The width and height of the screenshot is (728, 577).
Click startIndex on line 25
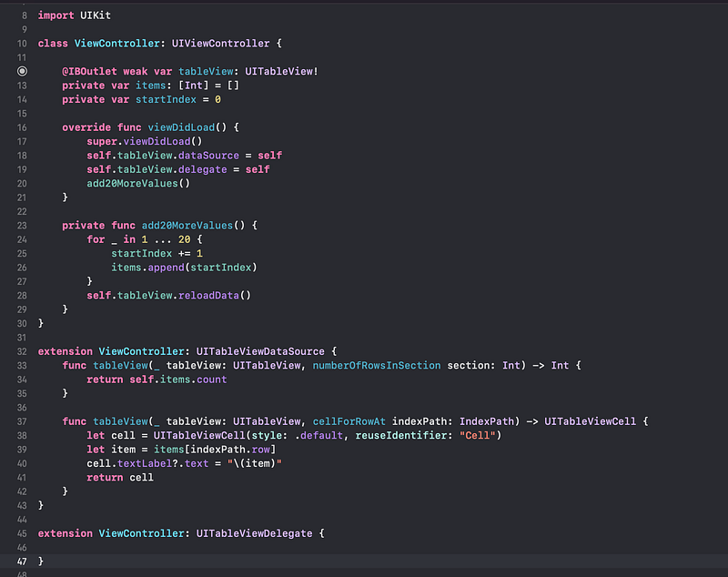pos(142,253)
